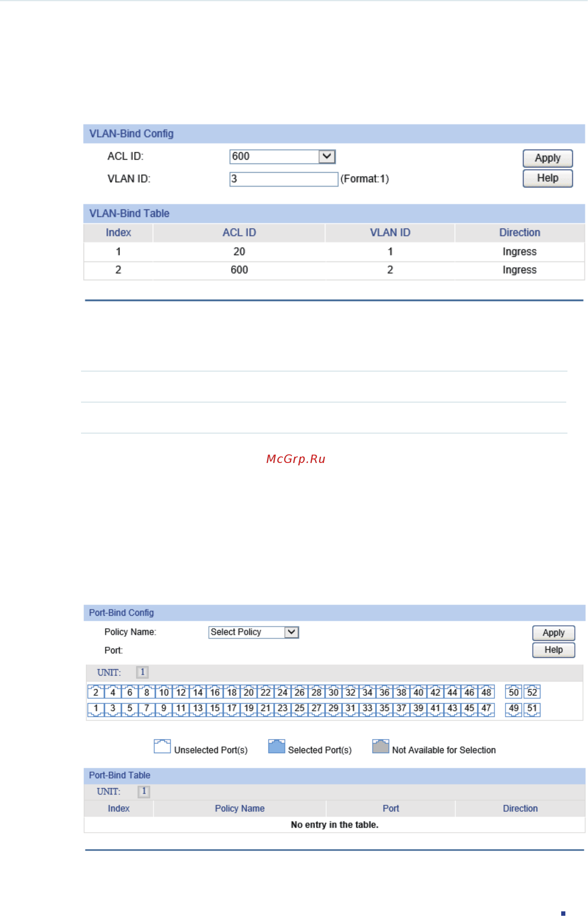This screenshot has height=917, width=588.
Task: Choose UNIT 1 in Port-Bind Config
Action: (x=142, y=672)
